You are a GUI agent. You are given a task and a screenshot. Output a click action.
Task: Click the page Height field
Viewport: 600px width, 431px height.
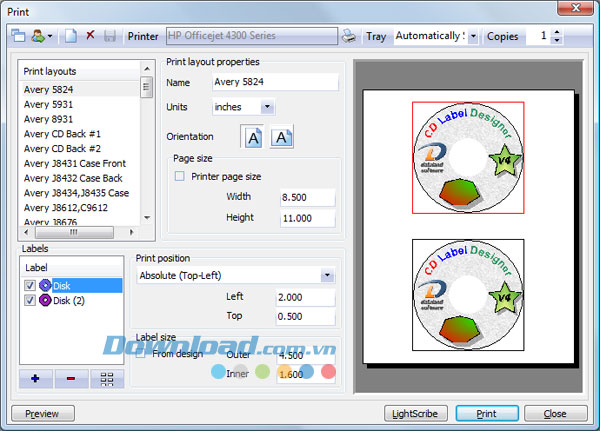point(308,218)
